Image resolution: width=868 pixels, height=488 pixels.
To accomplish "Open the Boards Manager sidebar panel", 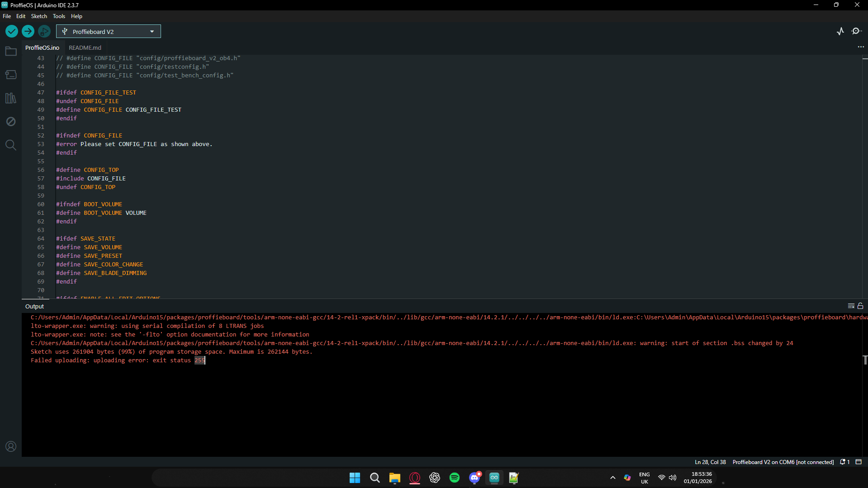I will tap(11, 75).
